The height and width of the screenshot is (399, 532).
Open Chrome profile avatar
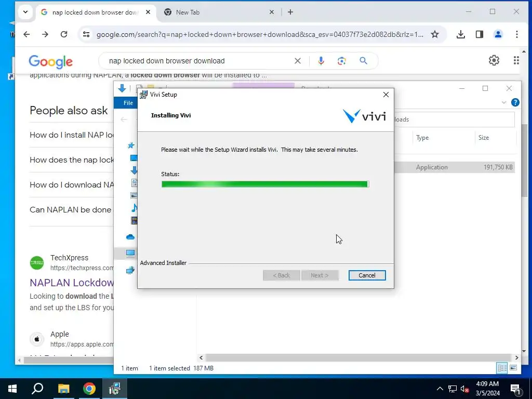498,34
